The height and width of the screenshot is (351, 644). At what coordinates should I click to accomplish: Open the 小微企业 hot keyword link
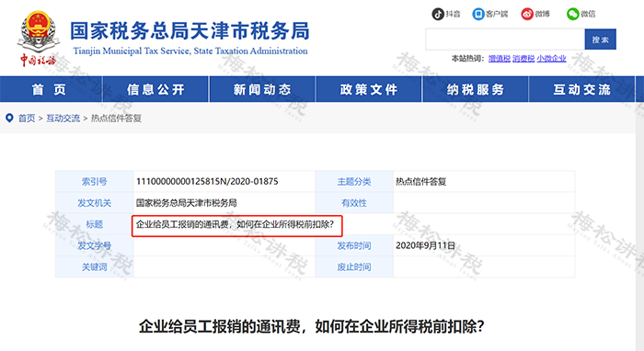pyautogui.click(x=551, y=59)
